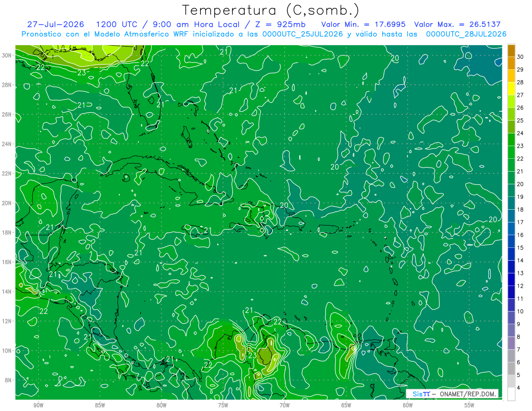This screenshot has width=532, height=411.
Task: Click the title 'Temperatura (C,somb.)'
Action: point(271,10)
